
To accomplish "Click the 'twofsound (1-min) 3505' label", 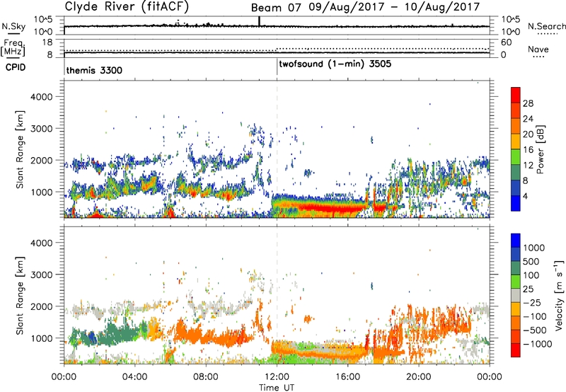I will (335, 64).
